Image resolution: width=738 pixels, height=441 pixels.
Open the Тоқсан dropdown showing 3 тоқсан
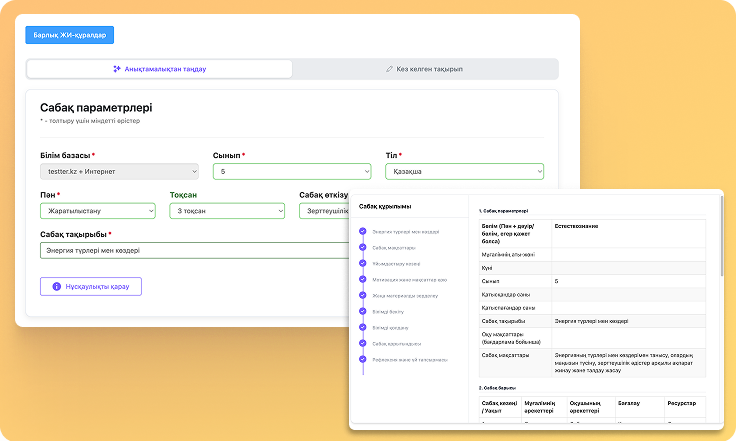[227, 211]
